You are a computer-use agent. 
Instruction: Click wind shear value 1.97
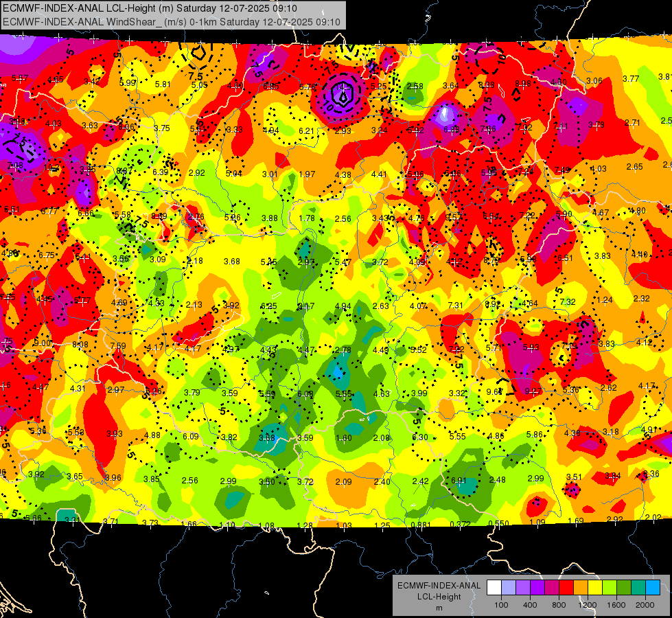click(x=307, y=174)
